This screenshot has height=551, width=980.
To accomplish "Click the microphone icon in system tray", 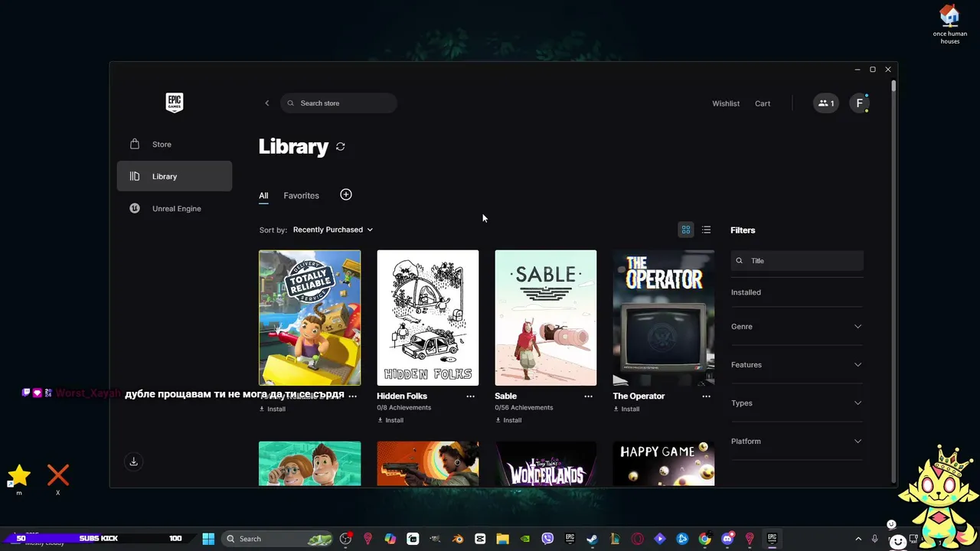I will pyautogui.click(x=874, y=539).
